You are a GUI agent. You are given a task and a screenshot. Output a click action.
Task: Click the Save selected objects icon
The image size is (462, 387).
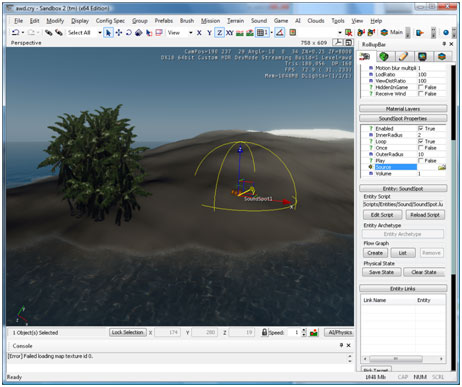click(361, 33)
